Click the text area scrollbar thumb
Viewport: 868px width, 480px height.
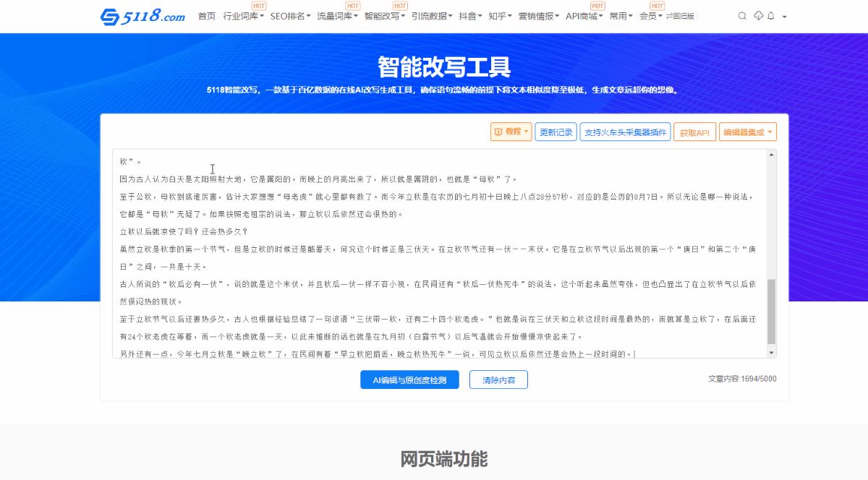(772, 312)
